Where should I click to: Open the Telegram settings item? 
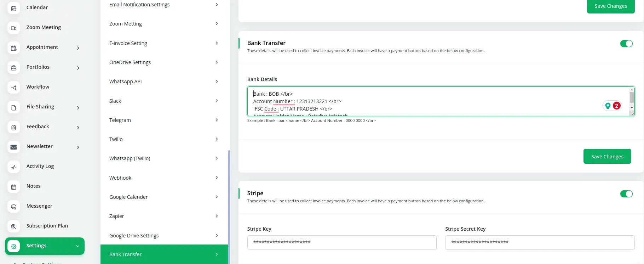[164, 120]
